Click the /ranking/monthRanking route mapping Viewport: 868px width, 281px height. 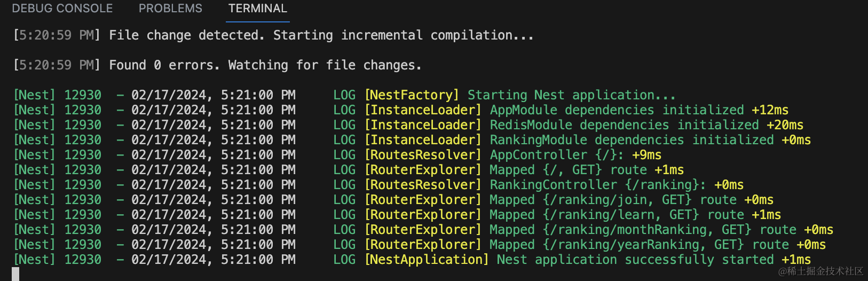(646, 230)
